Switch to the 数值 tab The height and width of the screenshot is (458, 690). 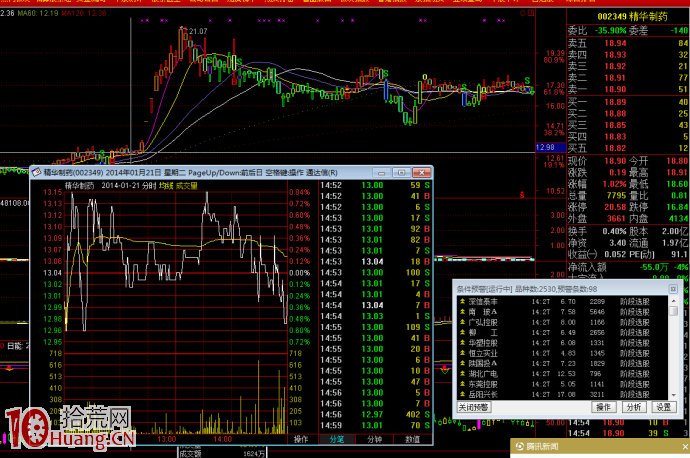coord(412,439)
